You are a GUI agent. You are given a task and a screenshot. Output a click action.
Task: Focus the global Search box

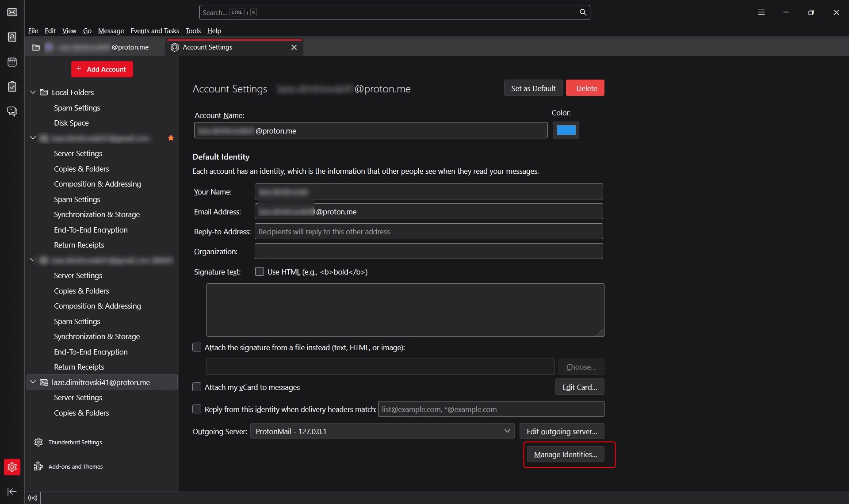click(394, 12)
